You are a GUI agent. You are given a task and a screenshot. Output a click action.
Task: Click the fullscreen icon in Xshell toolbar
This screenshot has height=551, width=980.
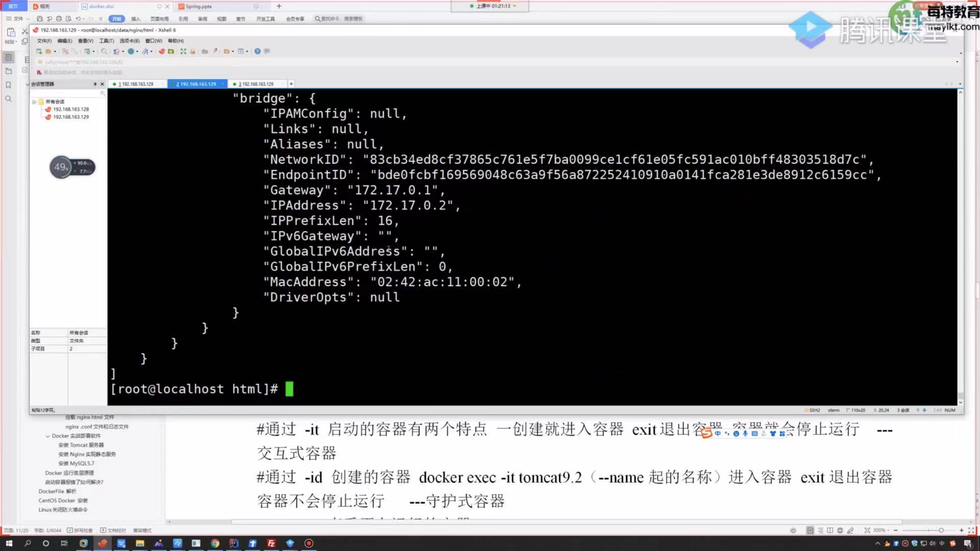(183, 51)
